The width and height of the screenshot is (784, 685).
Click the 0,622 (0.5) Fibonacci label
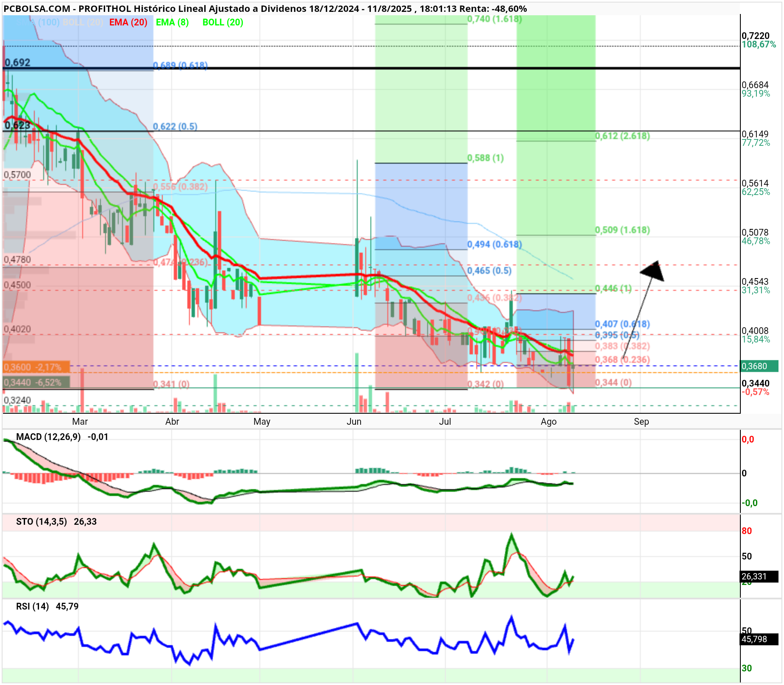[x=175, y=126]
